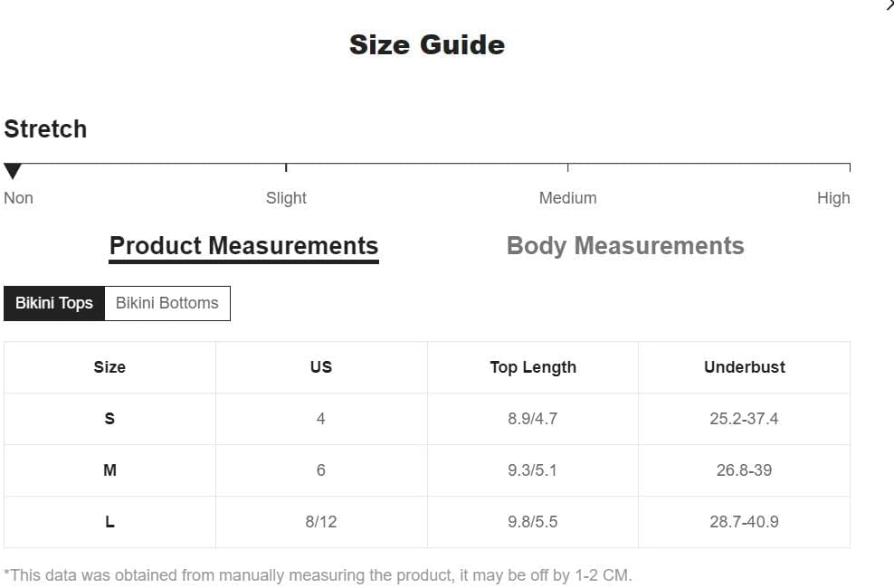Select the Product Measurements tab
The width and height of the screenshot is (894, 588).
point(243,247)
